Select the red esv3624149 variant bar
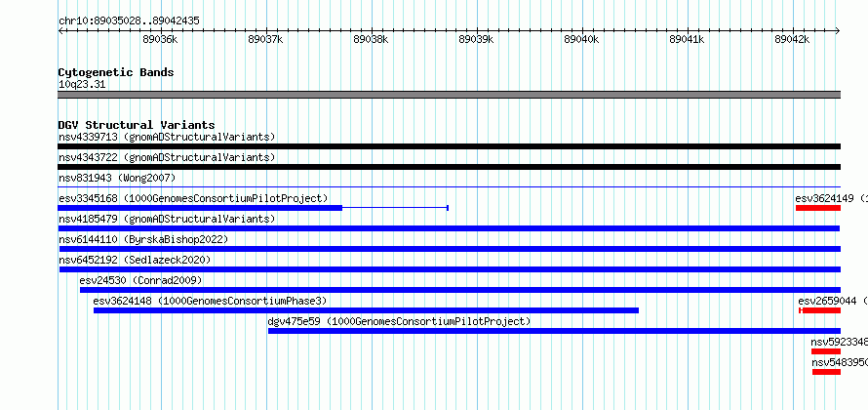This screenshot has width=868, height=410. pos(818,208)
